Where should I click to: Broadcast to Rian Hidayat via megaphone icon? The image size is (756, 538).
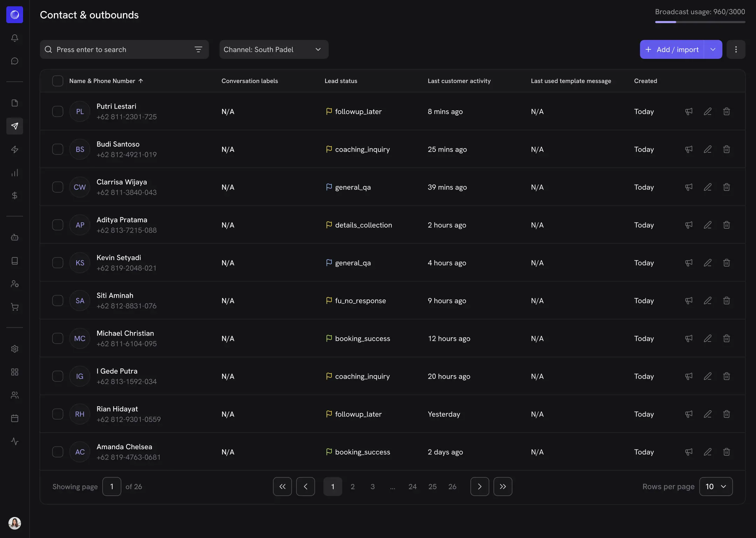(689, 414)
